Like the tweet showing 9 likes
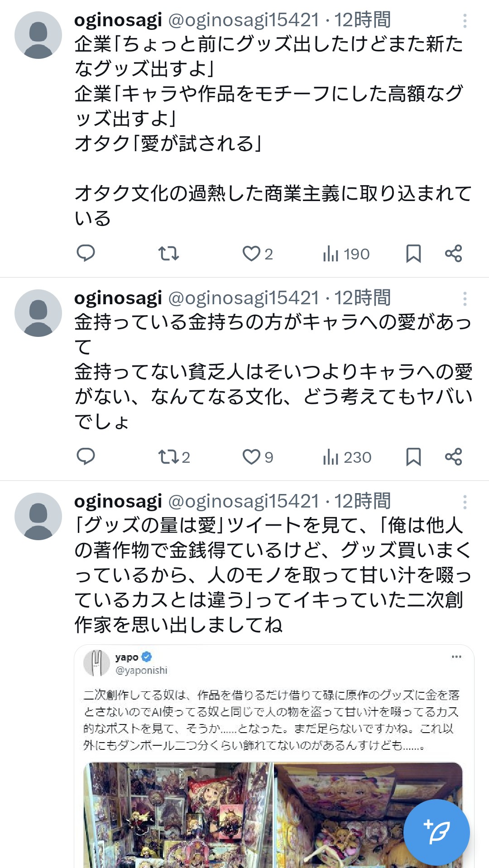Image resolution: width=489 pixels, height=868 pixels. pos(258,457)
